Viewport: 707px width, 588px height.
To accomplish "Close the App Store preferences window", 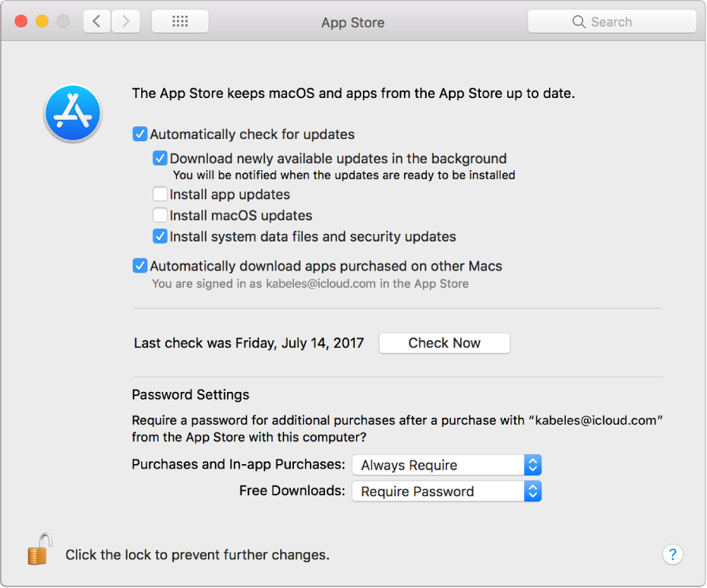I will pos(21,21).
